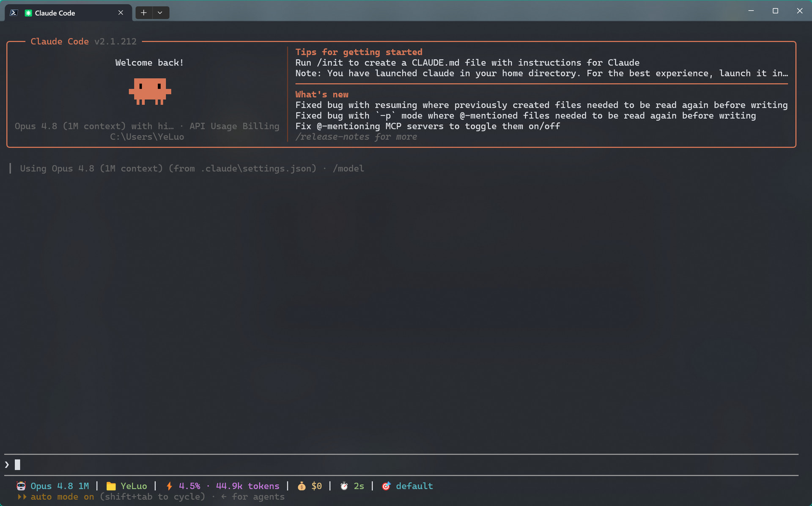Maximize the terminal window
812x506 pixels.
click(x=775, y=11)
